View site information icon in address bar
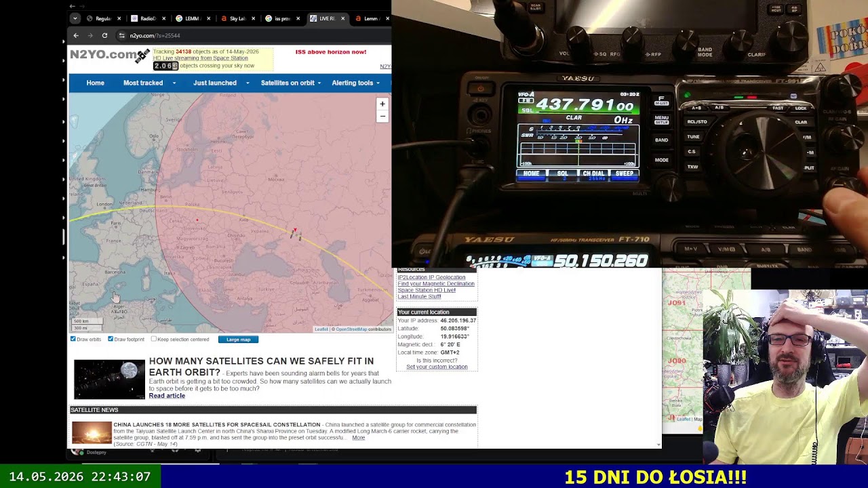Image resolution: width=868 pixels, height=488 pixels. [x=121, y=35]
